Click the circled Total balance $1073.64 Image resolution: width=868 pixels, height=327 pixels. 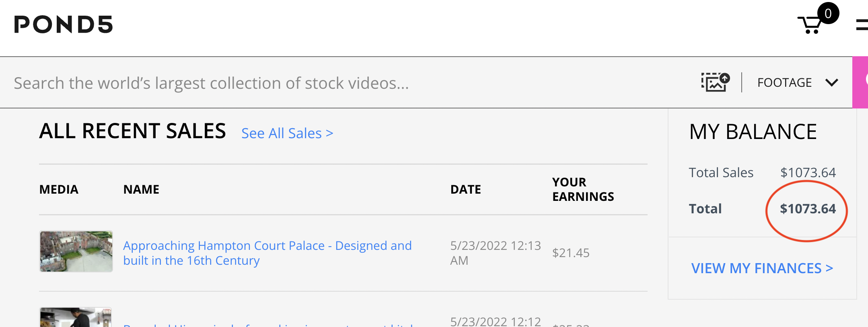[x=808, y=209]
